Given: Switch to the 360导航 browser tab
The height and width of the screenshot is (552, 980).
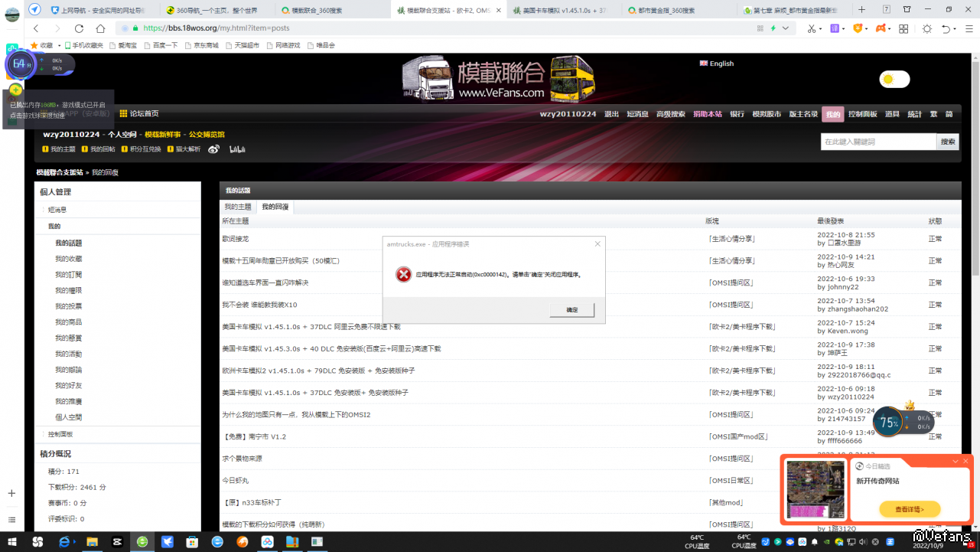Looking at the screenshot, I should (x=217, y=11).
